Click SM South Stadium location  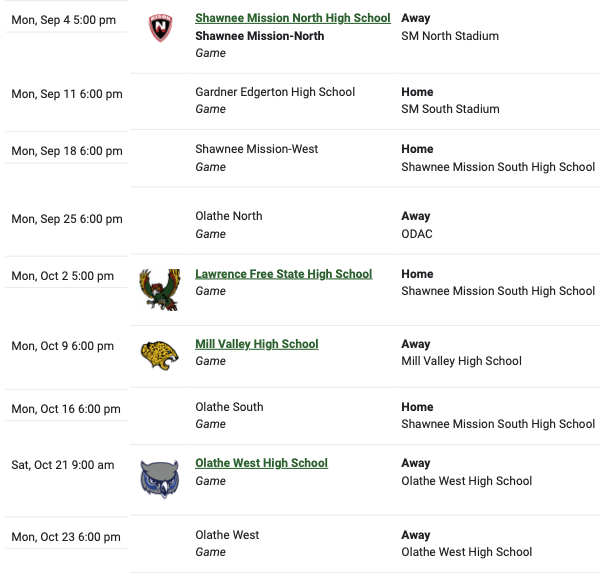(x=450, y=109)
